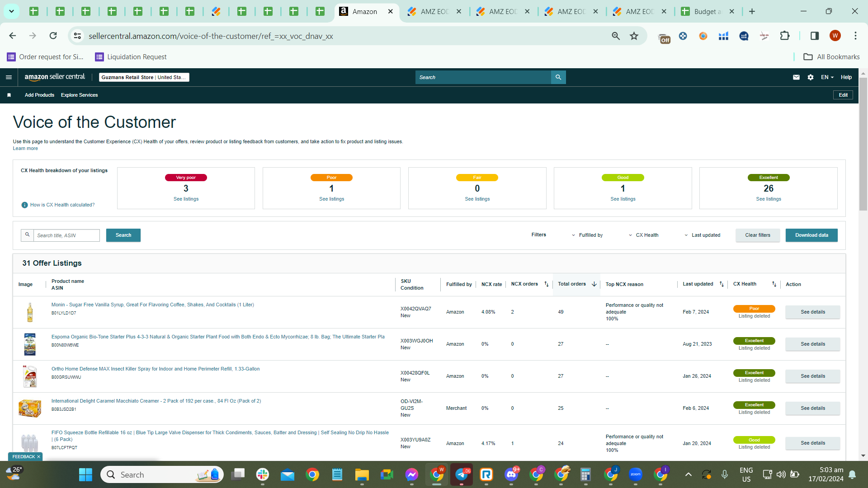Click the bookmark flag icon beside Add Products
The height and width of the screenshot is (488, 868).
click(x=9, y=95)
